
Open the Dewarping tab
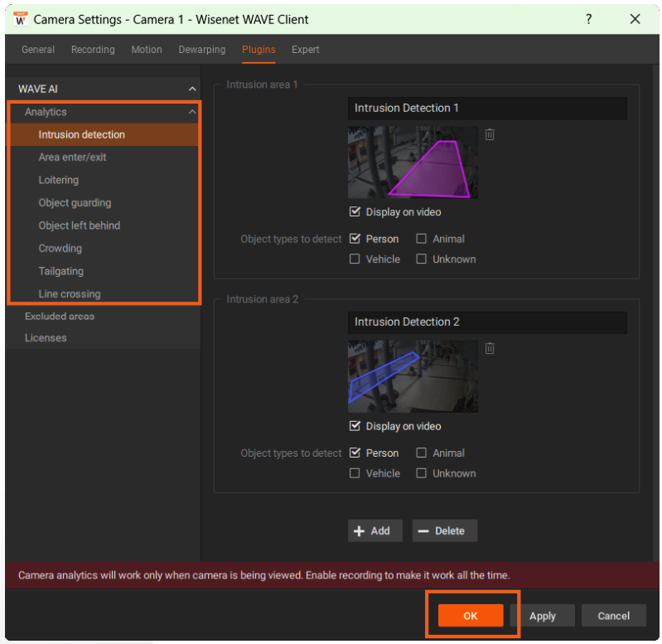[202, 50]
